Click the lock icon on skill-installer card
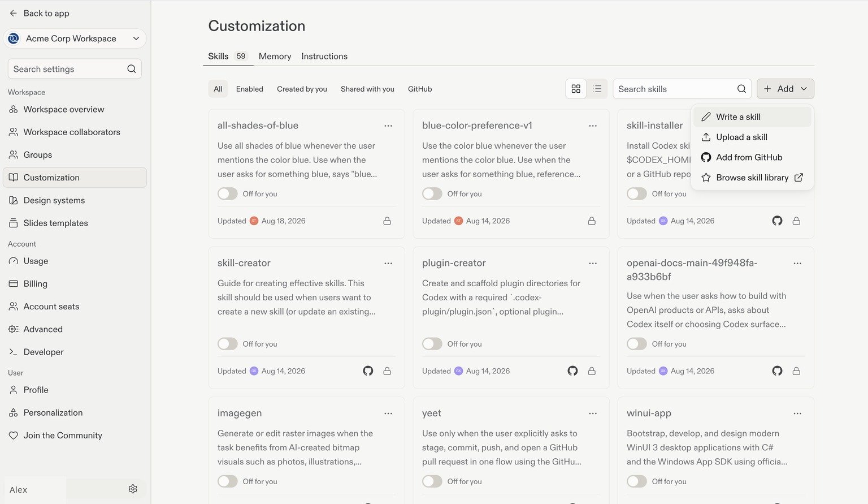The image size is (868, 504). [796, 221]
